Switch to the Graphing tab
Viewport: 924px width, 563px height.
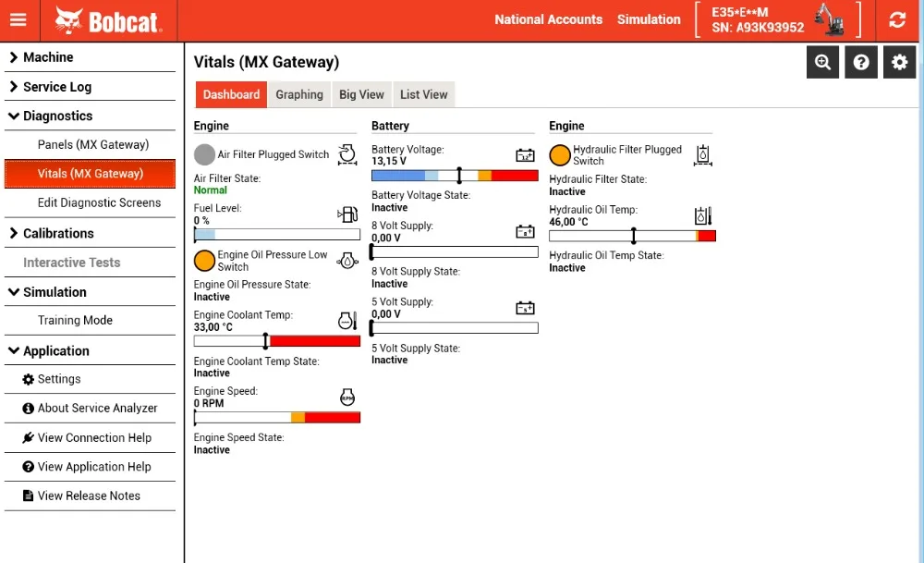point(299,94)
